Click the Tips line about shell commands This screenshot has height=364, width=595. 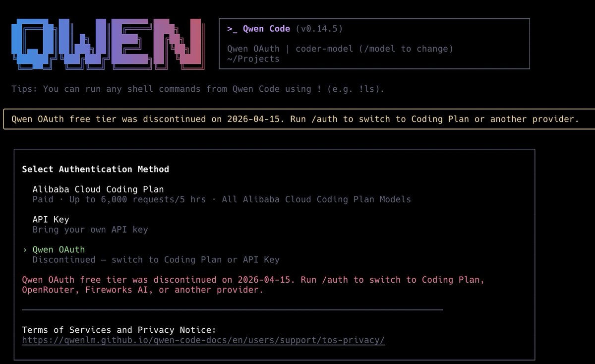pyautogui.click(x=198, y=89)
